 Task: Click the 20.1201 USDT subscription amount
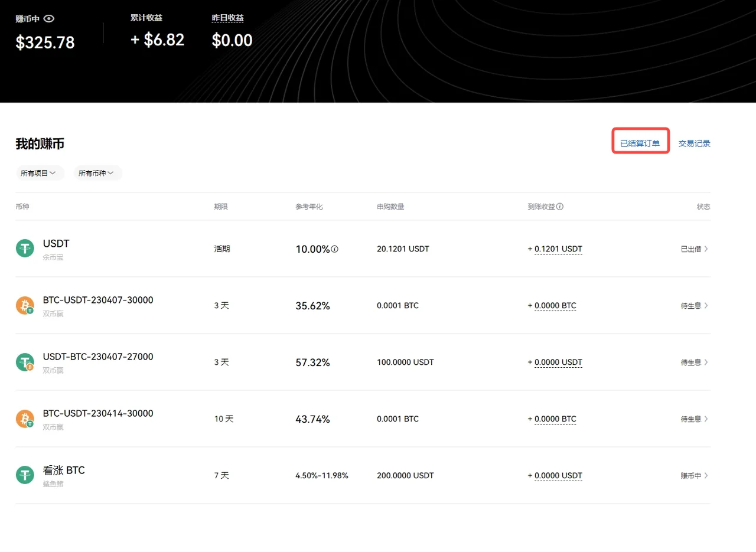click(x=403, y=249)
